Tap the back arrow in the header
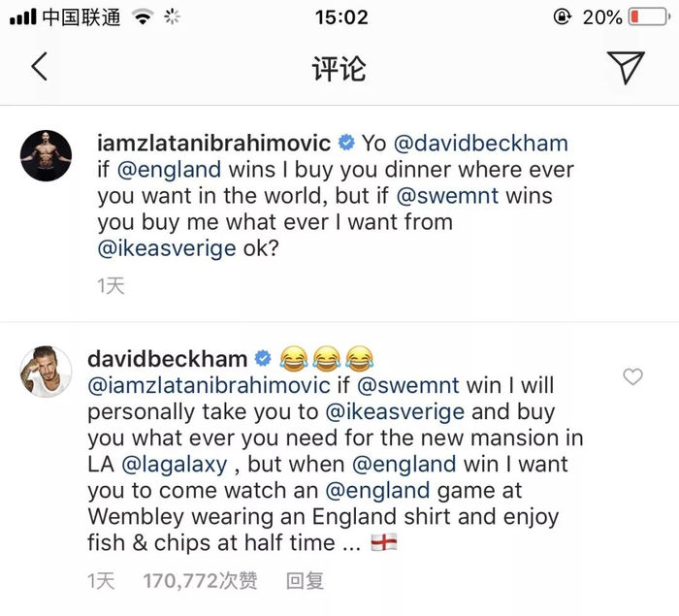The image size is (679, 616). pos(39,67)
